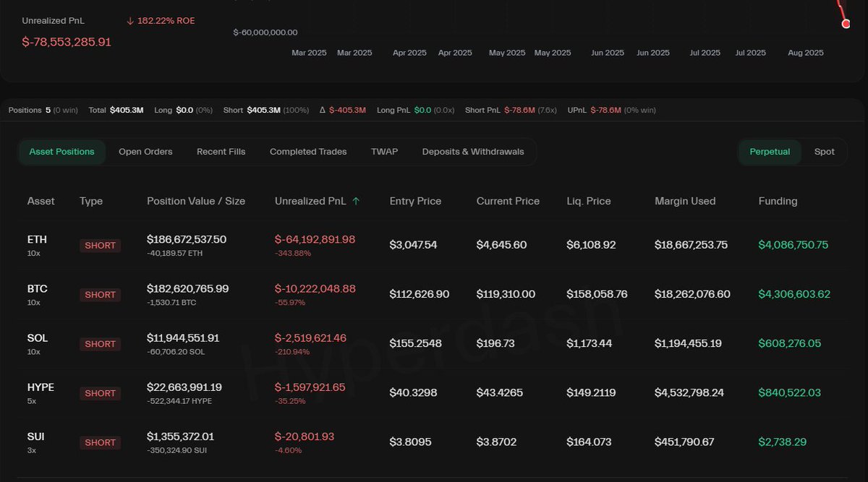Select the TWAP tab

pos(384,152)
